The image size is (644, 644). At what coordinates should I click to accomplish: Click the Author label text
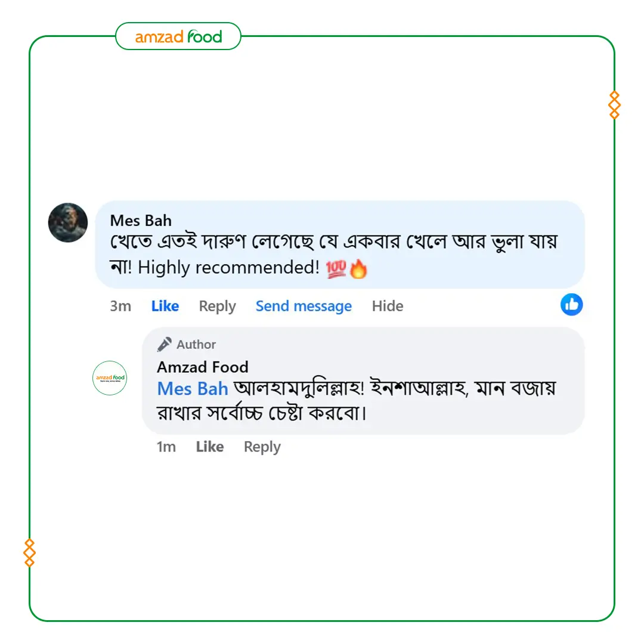[196, 344]
